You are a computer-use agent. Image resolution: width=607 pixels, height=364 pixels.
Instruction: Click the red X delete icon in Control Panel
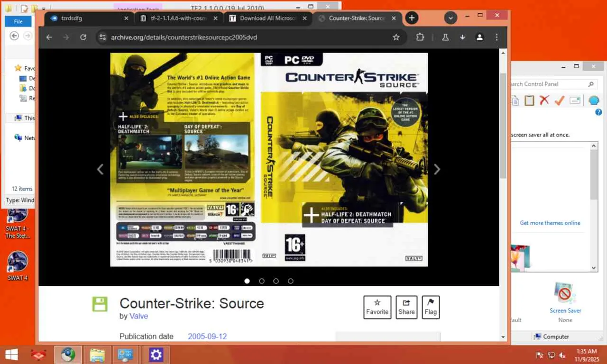(544, 100)
